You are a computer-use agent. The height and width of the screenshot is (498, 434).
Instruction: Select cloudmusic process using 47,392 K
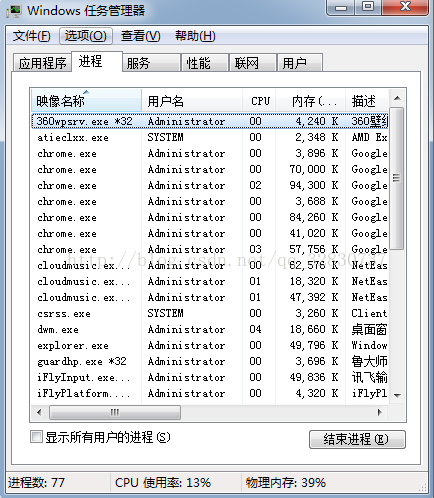[210, 297]
